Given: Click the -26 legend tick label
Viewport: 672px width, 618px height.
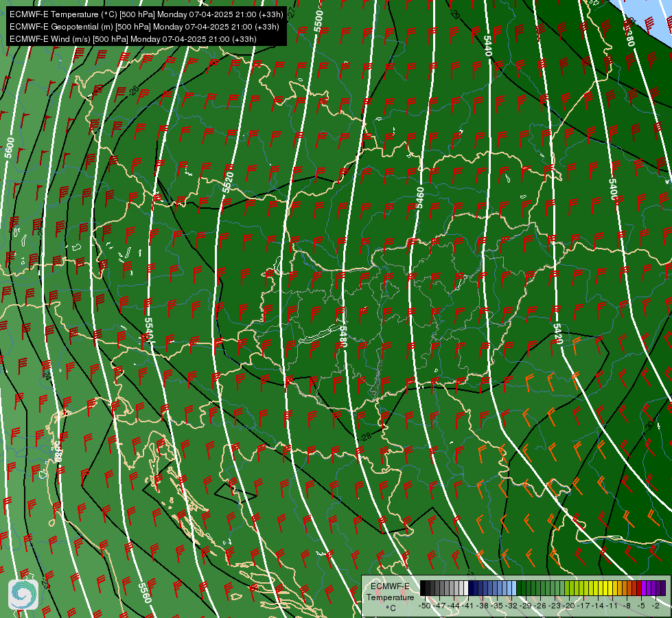Looking at the screenshot, I should tap(541, 606).
